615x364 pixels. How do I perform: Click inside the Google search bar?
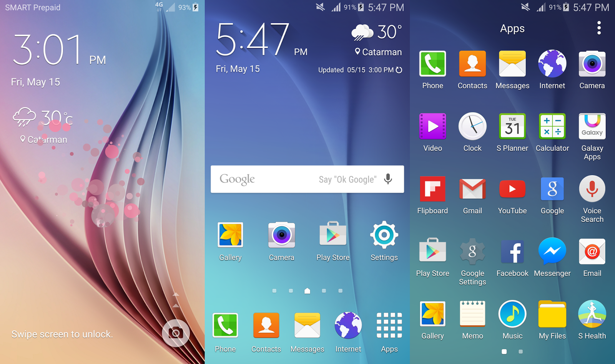tap(307, 179)
